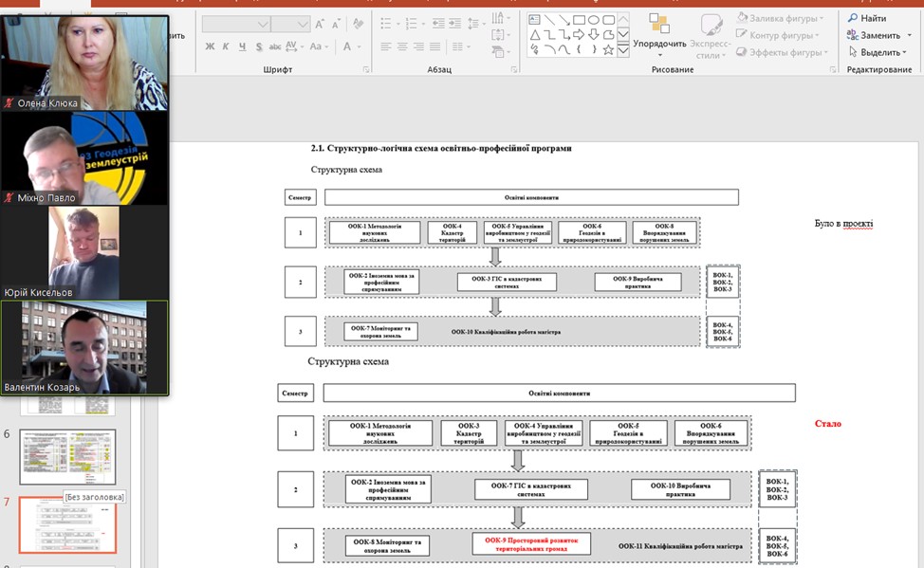Screen dimensions: 924x568
Task: Toggle text Shadow (S) formatting
Action: 259,46
